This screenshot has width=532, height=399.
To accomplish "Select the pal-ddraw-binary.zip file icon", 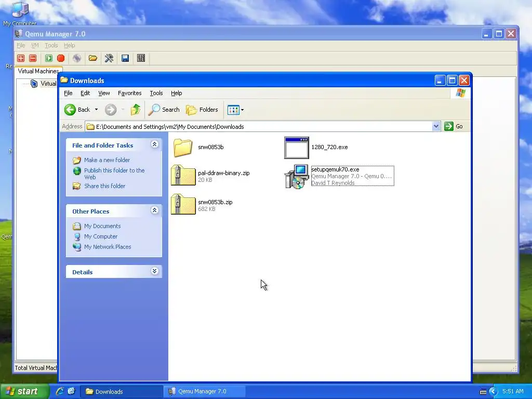I will (x=183, y=175).
